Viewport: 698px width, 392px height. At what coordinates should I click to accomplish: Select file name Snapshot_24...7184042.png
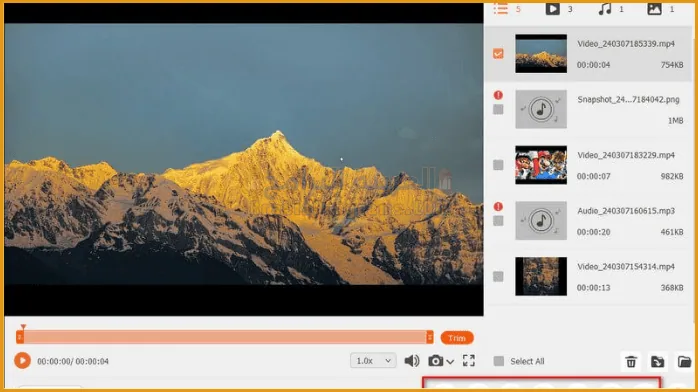pyautogui.click(x=628, y=100)
